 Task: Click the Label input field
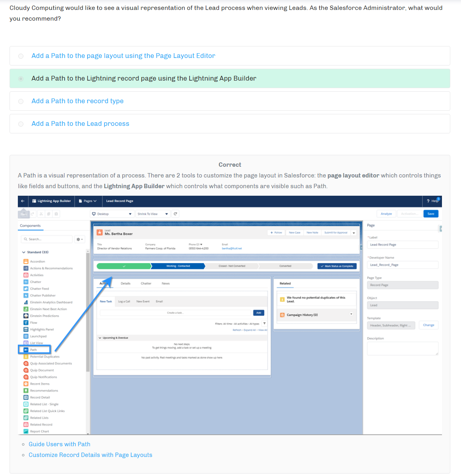tap(402, 245)
